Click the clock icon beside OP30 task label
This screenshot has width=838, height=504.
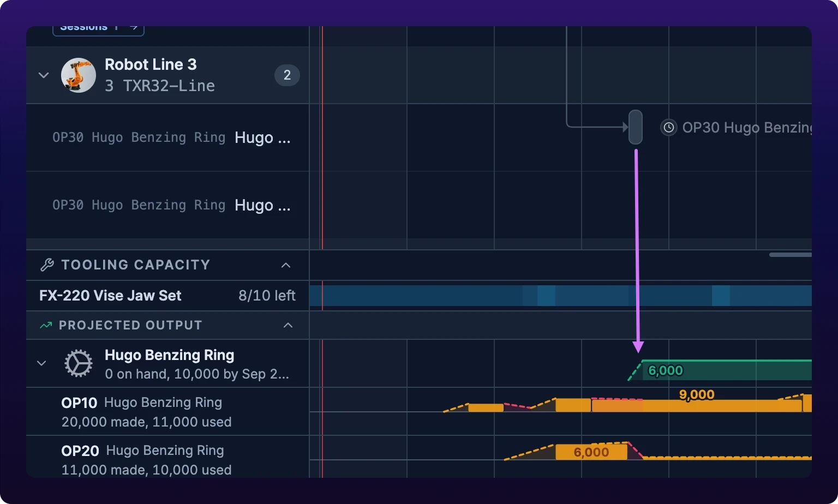pyautogui.click(x=668, y=128)
